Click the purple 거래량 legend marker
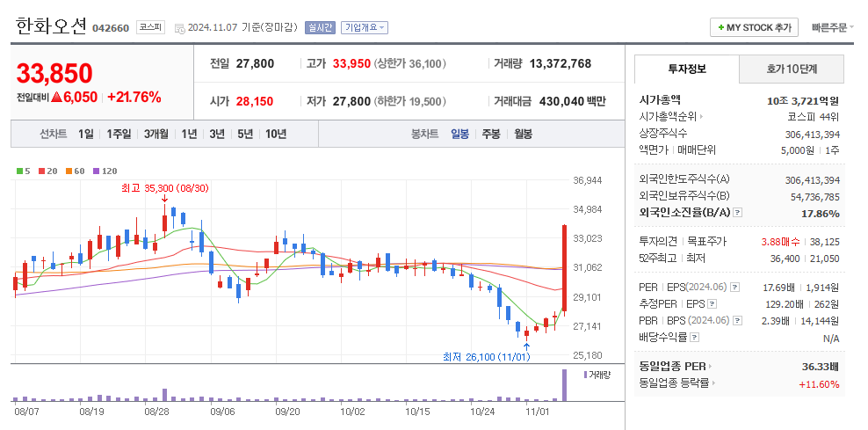Screen dimensions: 868x430 click(586, 375)
